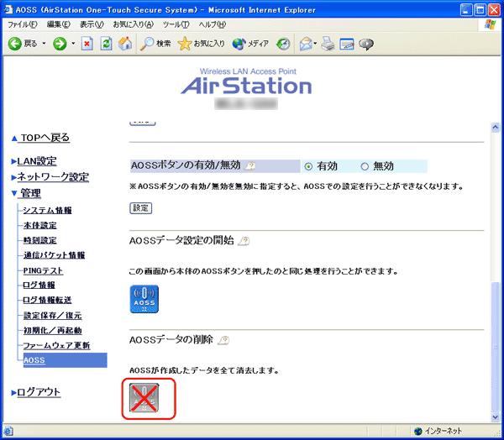Click the AirStation logo banner
Image resolution: width=504 pixels, height=440 pixels.
click(246, 81)
